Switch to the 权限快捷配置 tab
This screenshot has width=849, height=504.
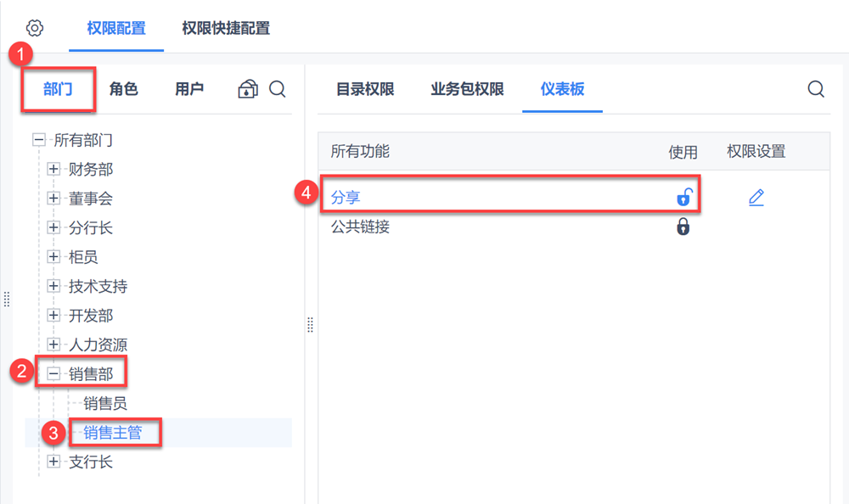(226, 28)
